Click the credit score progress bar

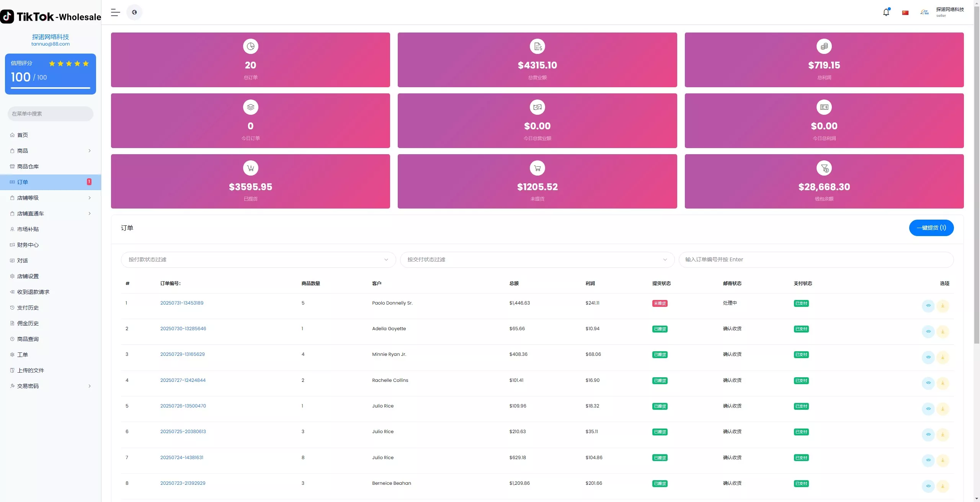(50, 88)
